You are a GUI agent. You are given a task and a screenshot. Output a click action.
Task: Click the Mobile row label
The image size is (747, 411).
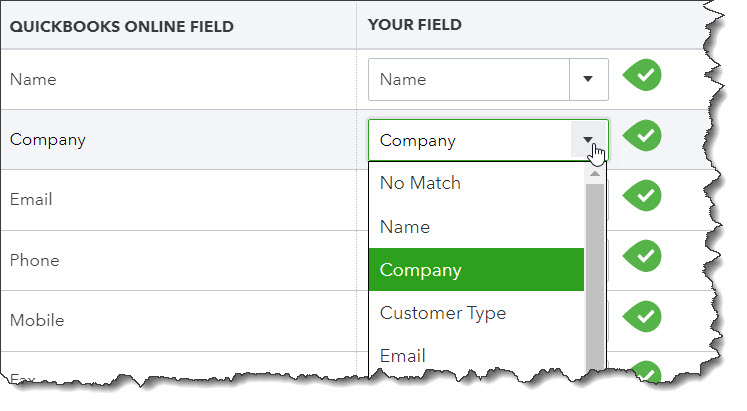click(36, 320)
